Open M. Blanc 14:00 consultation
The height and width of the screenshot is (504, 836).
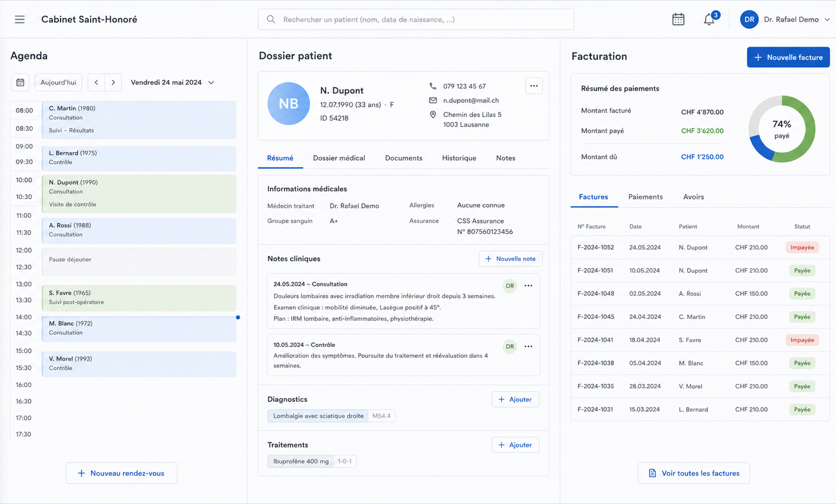(x=139, y=328)
